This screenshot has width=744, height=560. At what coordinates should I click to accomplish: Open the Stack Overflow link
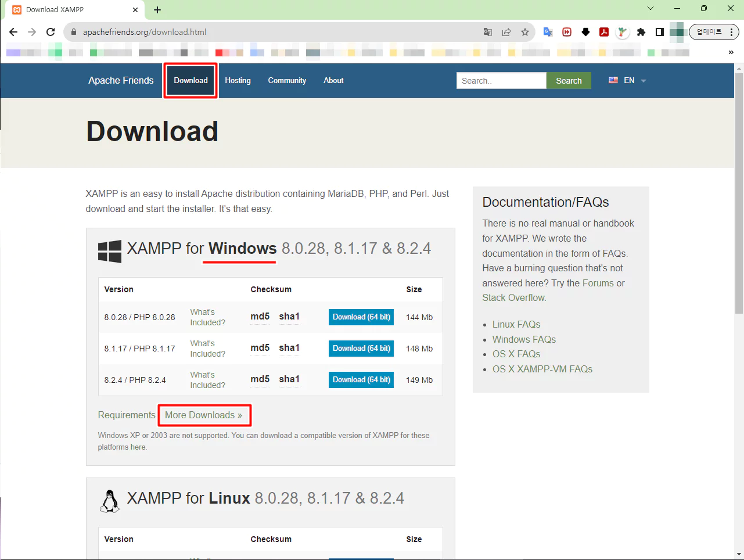coord(513,297)
